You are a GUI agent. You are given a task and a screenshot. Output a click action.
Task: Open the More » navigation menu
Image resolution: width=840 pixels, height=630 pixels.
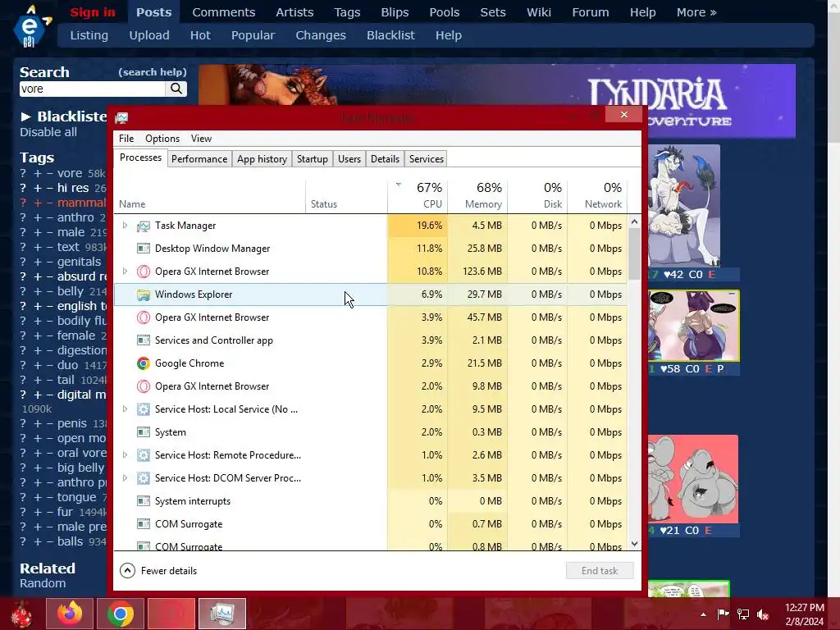pyautogui.click(x=696, y=12)
